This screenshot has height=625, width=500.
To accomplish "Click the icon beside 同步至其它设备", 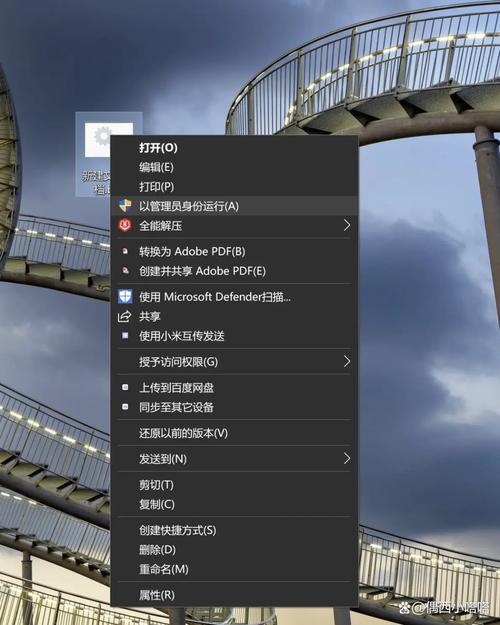I will (125, 407).
